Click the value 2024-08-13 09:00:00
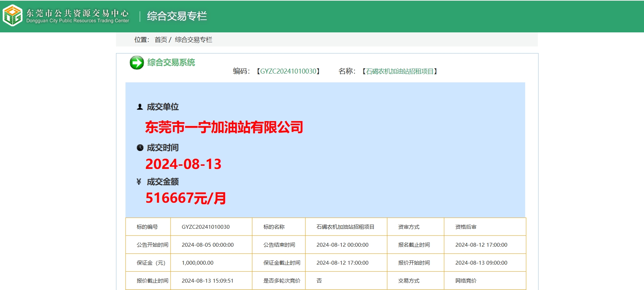 point(481,263)
